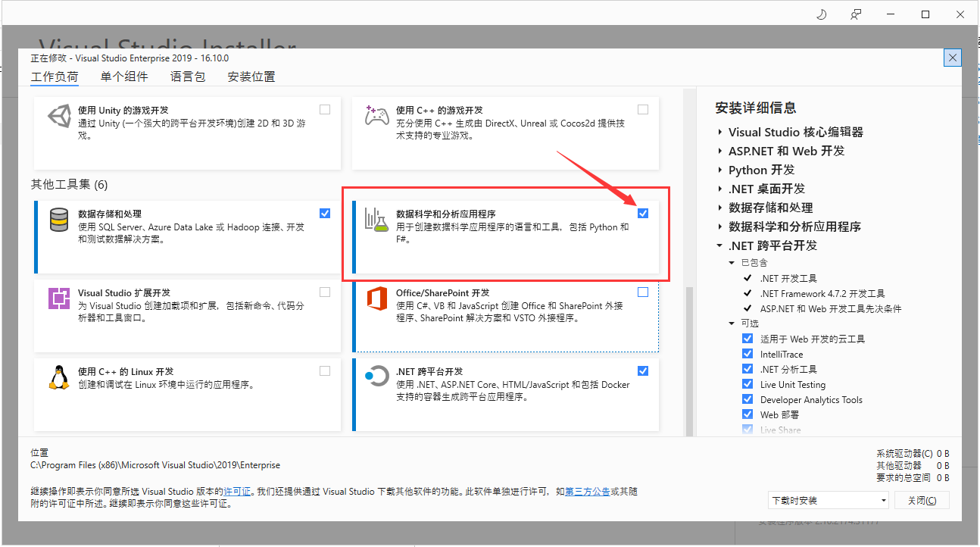Viewport: 980px width, 547px height.
Task: Switch to the 单个组件 tab
Action: [123, 77]
